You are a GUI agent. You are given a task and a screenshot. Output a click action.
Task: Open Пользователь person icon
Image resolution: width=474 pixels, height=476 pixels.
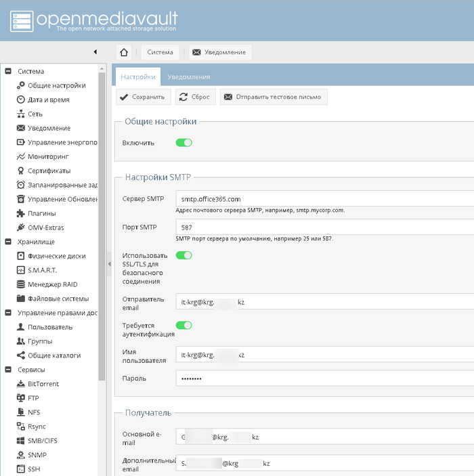20,327
